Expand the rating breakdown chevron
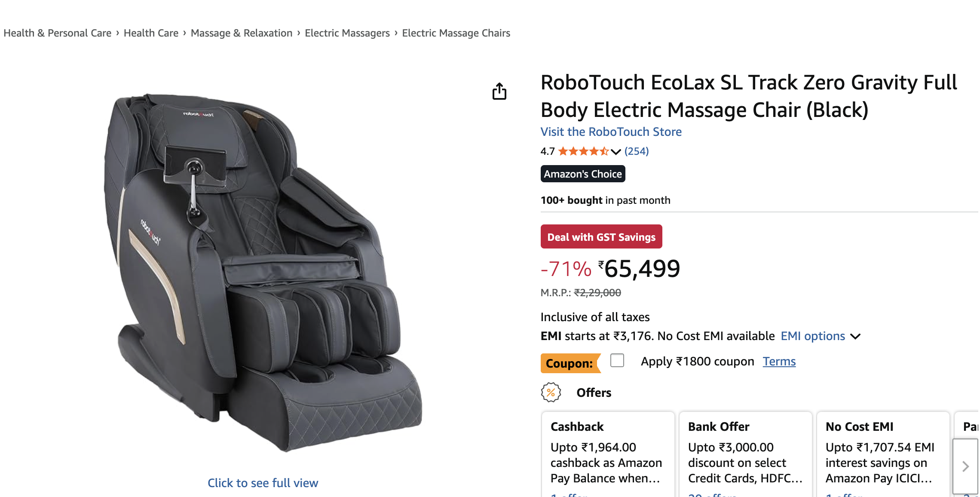Viewport: 980px width, 497px height. click(x=616, y=152)
